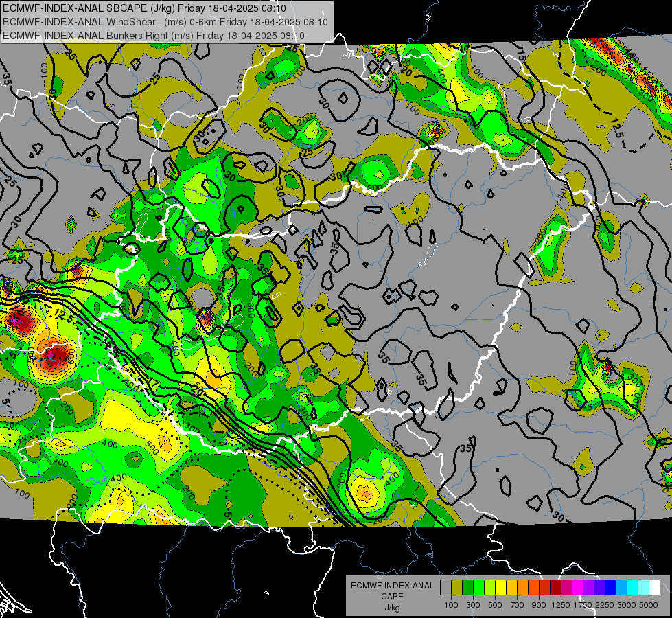Click the bright green CAPE legend swatch
672x618 pixels.
(478, 587)
